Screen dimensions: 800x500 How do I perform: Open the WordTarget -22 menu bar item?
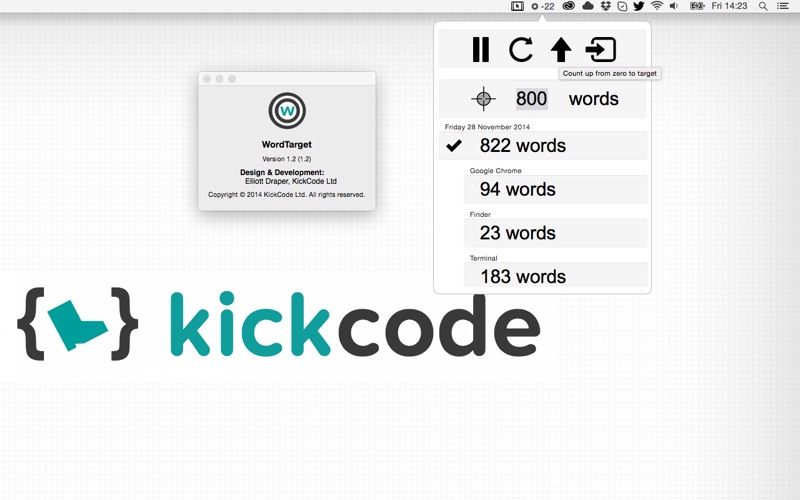(543, 6)
